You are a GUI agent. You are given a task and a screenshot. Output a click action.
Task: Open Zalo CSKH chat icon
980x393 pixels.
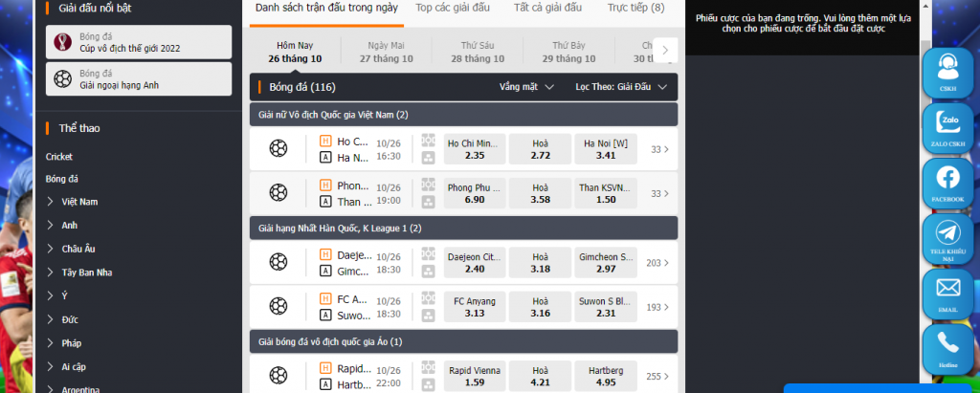948,128
